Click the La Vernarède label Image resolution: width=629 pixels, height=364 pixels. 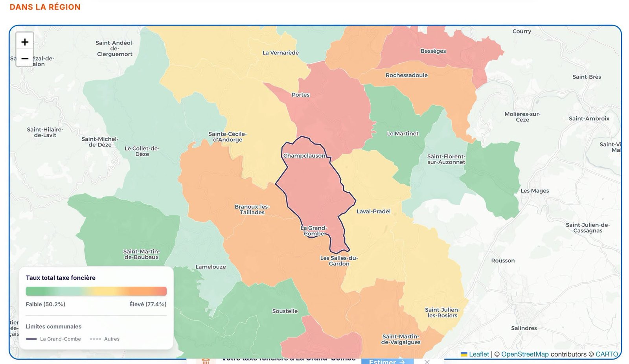[281, 53]
